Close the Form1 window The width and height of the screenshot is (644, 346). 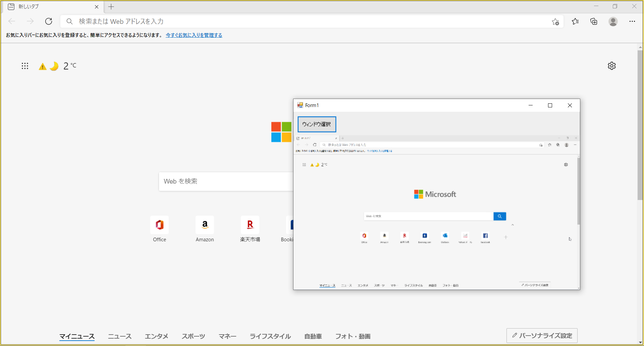tap(570, 105)
